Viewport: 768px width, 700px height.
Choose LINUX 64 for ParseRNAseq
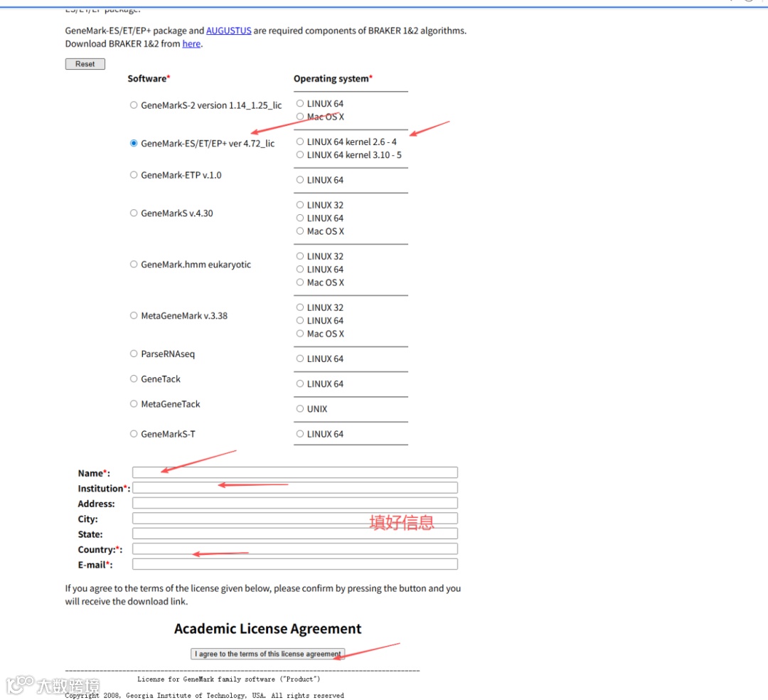(300, 359)
